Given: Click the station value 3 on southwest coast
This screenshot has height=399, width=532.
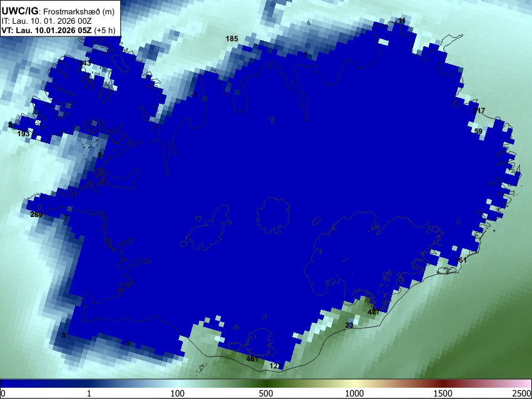Looking at the screenshot, I should [63, 335].
